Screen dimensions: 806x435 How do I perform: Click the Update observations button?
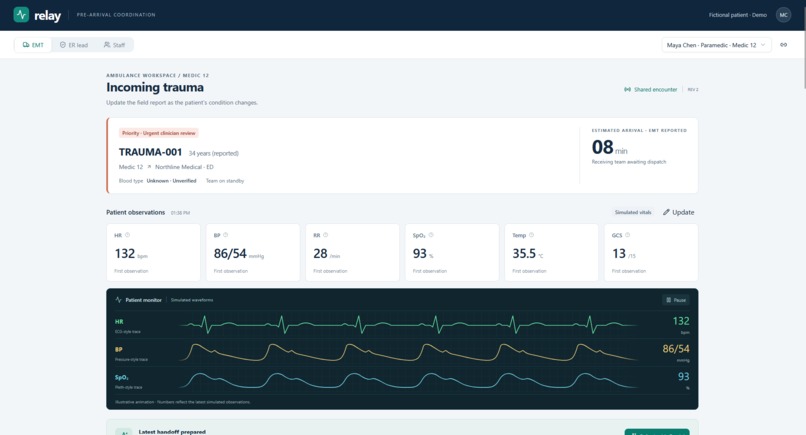(x=678, y=212)
